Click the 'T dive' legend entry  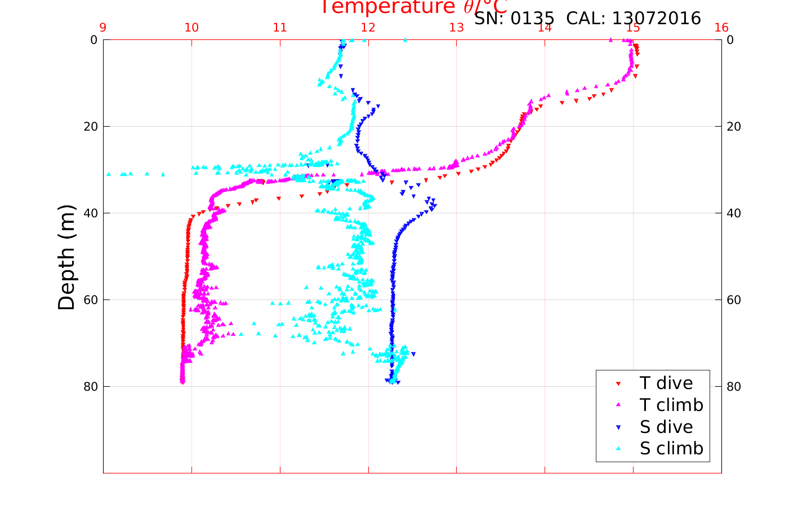point(666,383)
